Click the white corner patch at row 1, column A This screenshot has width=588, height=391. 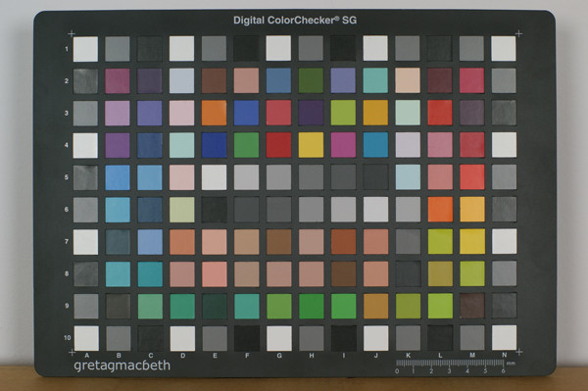[85, 49]
